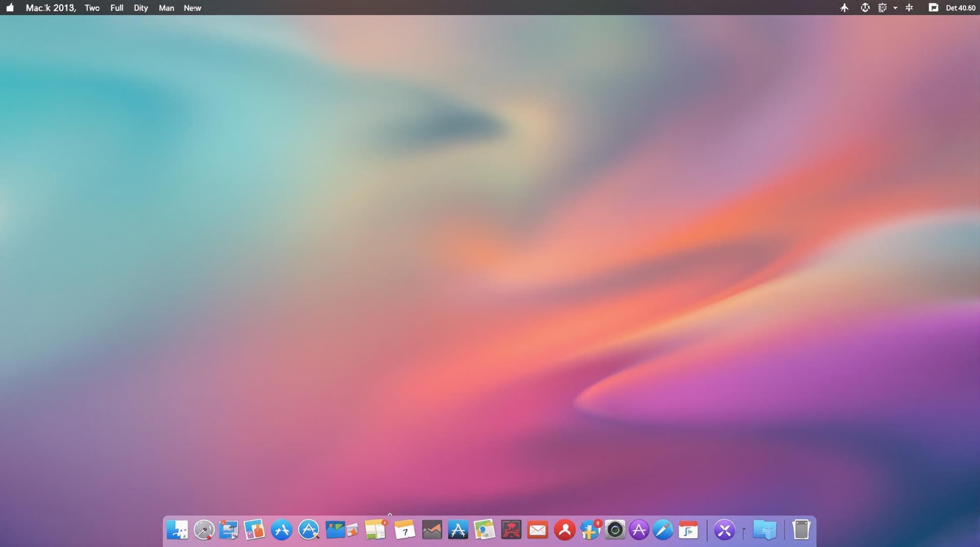Click the white window-flag status icon
The width and height of the screenshot is (980, 547).
[x=933, y=8]
